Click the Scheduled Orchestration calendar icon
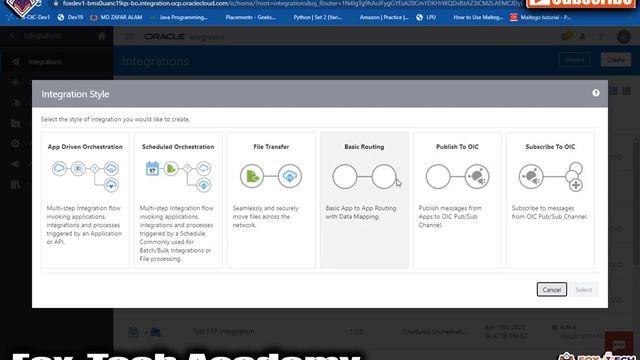Viewport: 640px width, 360px height. tap(152, 168)
